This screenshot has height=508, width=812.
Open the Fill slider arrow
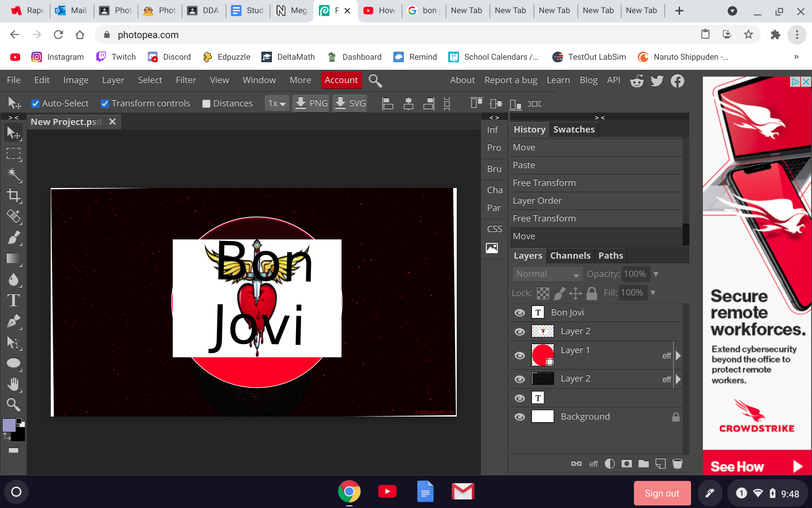(653, 293)
